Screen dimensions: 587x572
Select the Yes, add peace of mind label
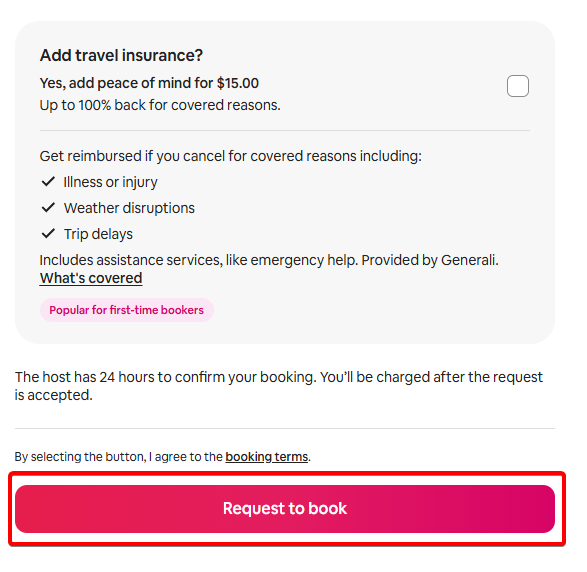click(x=149, y=83)
